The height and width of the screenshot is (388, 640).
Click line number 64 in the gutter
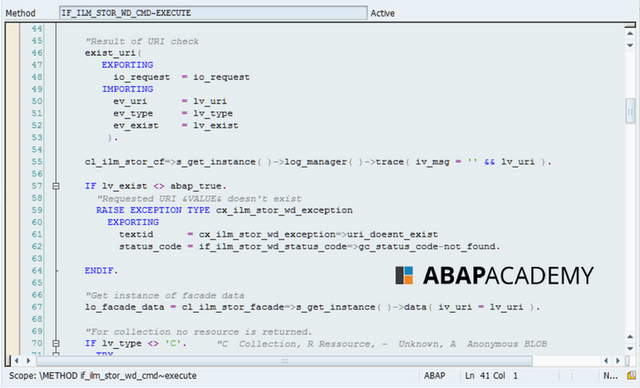pyautogui.click(x=37, y=270)
